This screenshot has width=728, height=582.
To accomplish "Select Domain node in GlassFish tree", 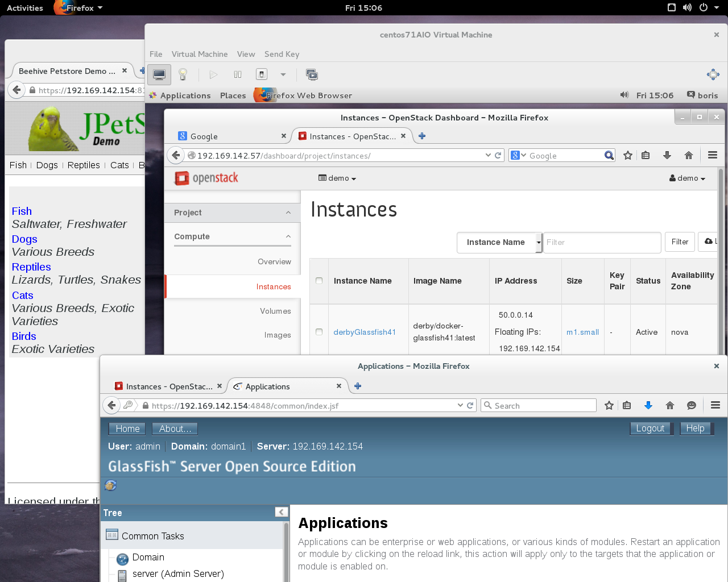I will (148, 558).
